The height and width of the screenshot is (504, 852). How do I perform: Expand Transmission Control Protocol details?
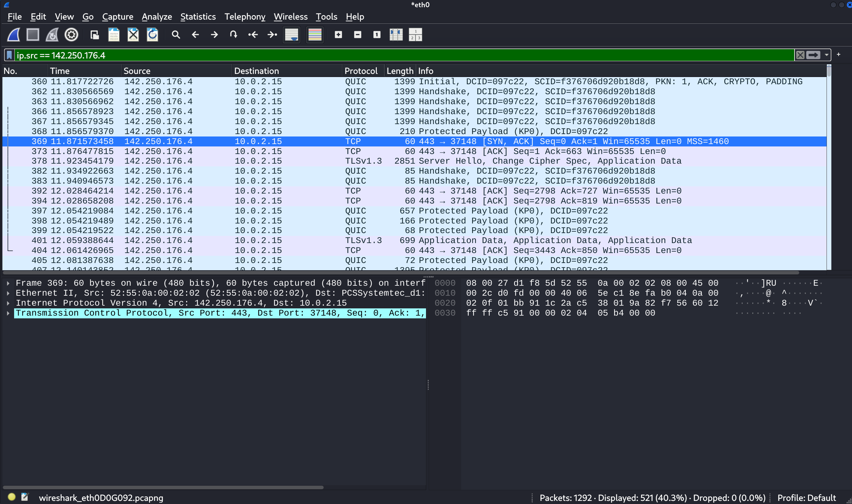pyautogui.click(x=8, y=313)
